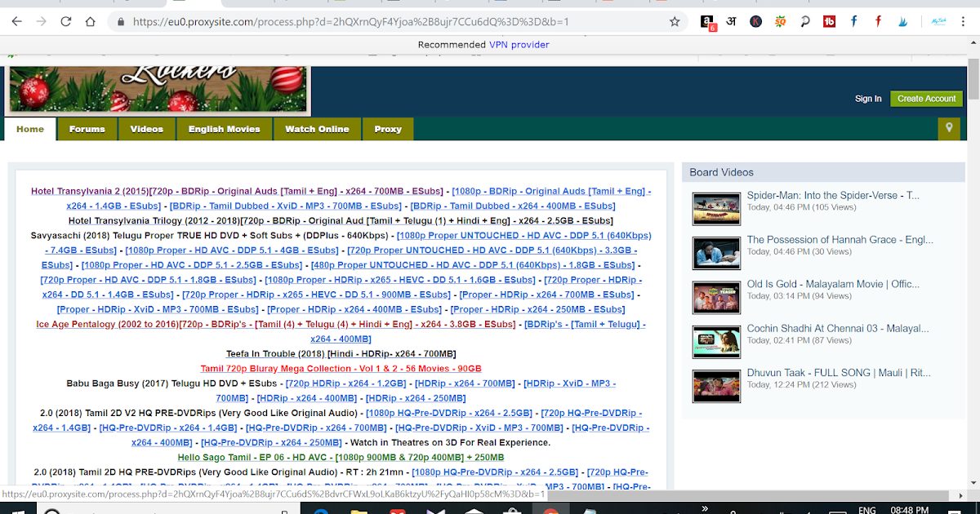Click the Hindi letter extension icon
The height and width of the screenshot is (514, 980).
click(732, 22)
